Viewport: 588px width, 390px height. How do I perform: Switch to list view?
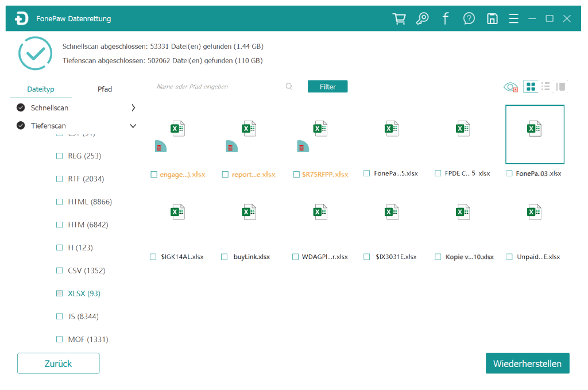click(546, 87)
